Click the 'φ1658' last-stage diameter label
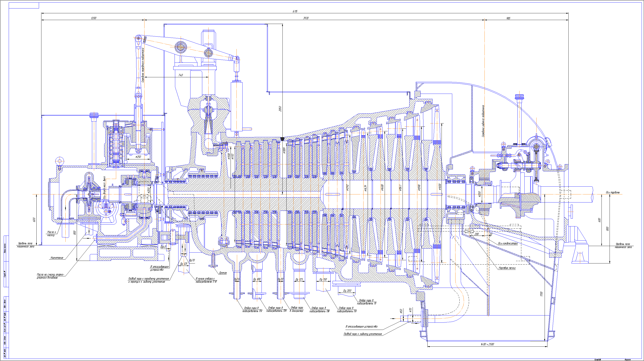 pos(440,186)
